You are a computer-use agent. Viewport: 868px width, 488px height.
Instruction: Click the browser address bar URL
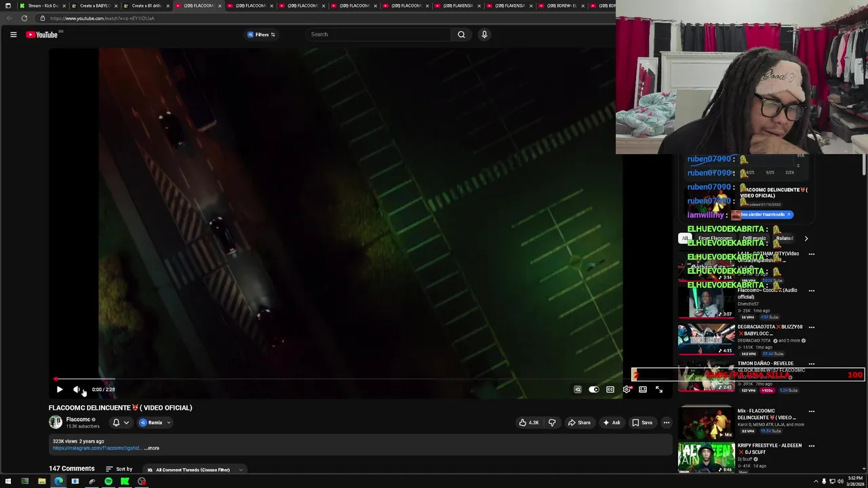tap(102, 18)
